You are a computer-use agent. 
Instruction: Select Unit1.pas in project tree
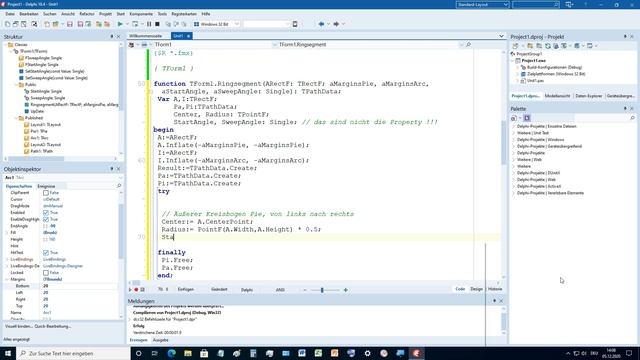click(535, 81)
